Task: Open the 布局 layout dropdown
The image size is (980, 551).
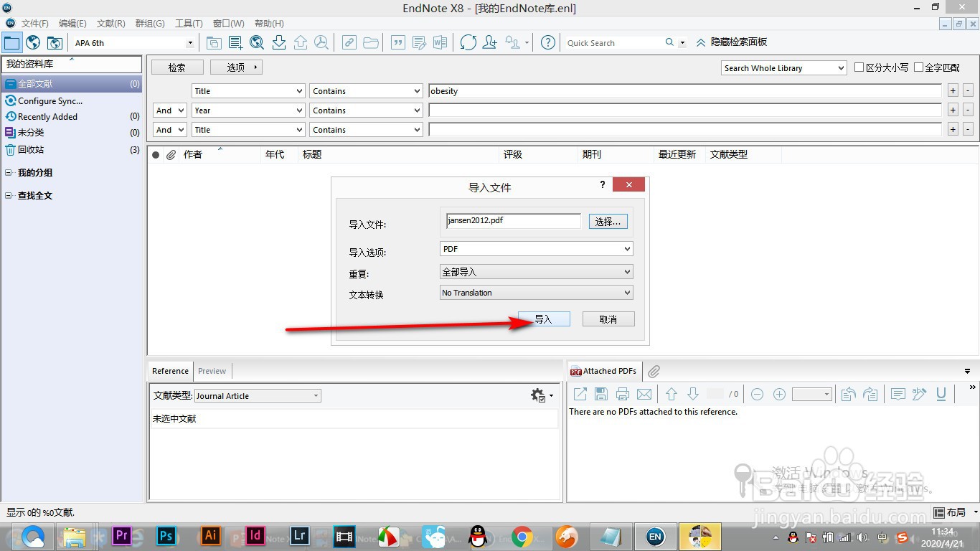Action: (956, 512)
